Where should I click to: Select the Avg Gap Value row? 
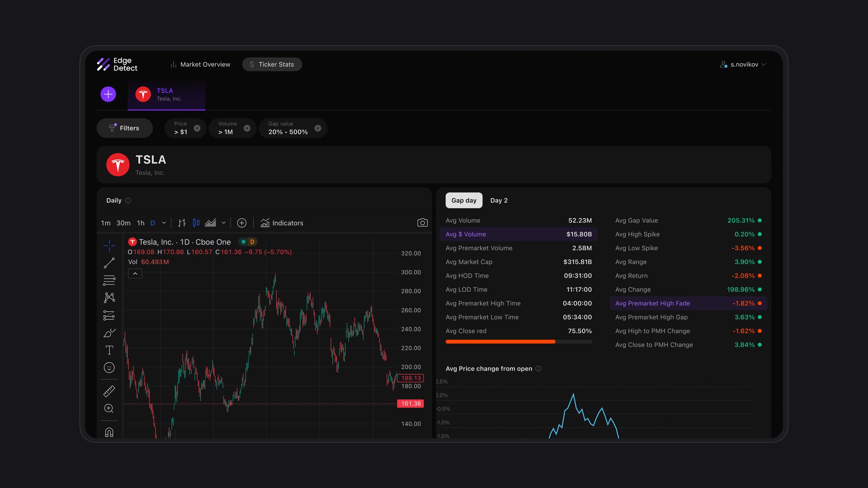pyautogui.click(x=688, y=221)
